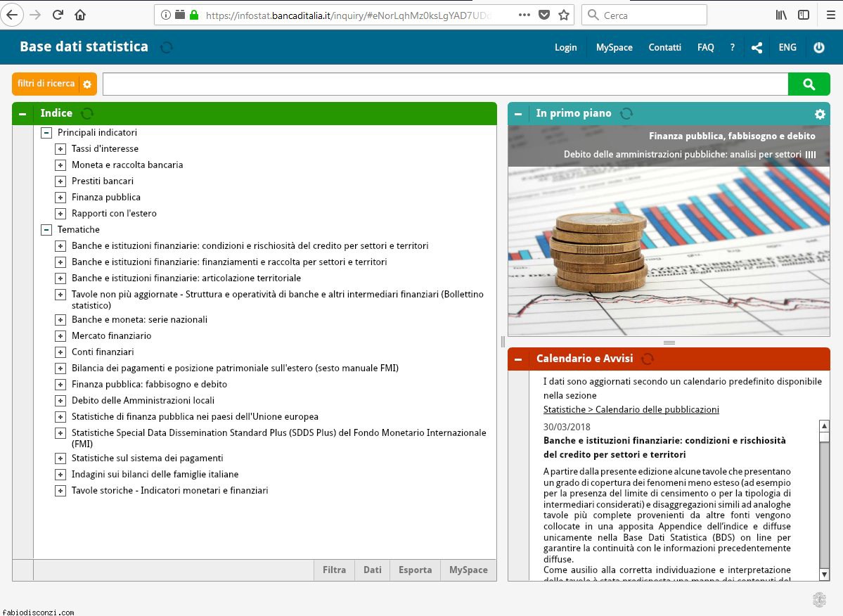
Task: Open the browser library icon
Action: (x=781, y=15)
